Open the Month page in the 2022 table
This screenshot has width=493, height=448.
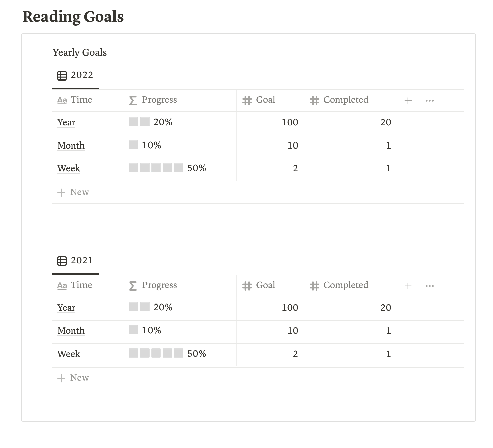tap(71, 146)
